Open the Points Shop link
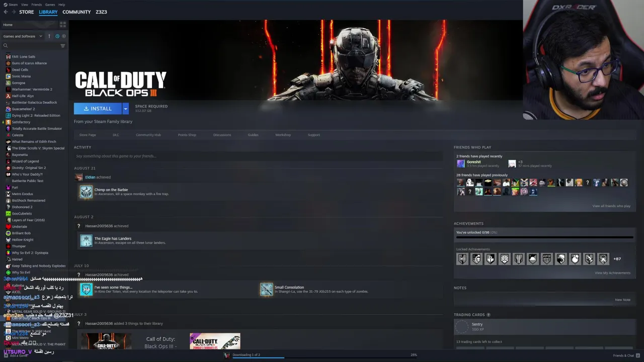The image size is (644, 362). [x=187, y=135]
